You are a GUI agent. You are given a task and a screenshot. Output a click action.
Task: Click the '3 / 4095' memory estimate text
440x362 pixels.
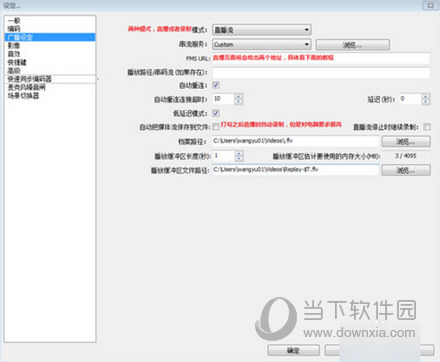point(406,156)
